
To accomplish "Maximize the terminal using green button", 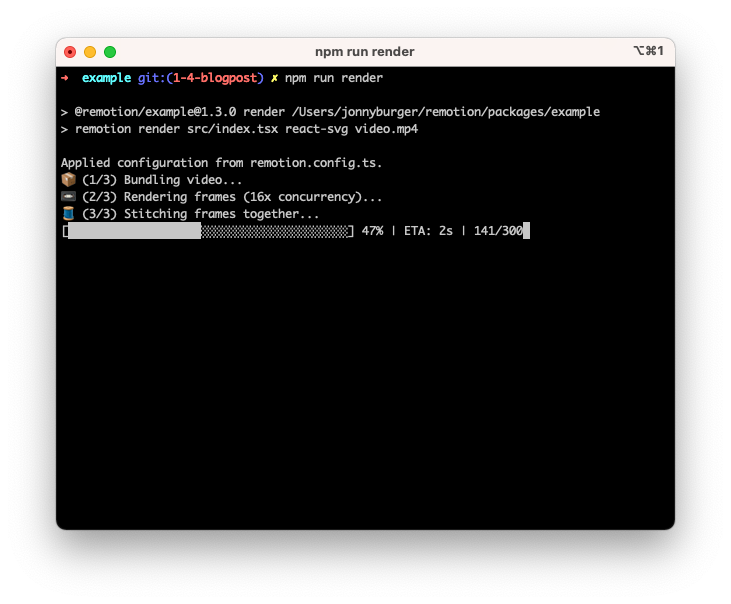I will coord(110,52).
